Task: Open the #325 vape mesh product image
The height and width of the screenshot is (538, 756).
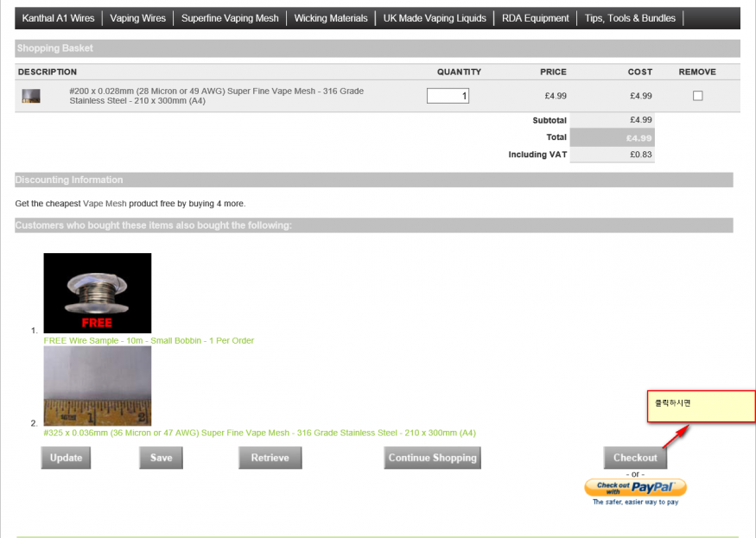Action: click(x=98, y=386)
